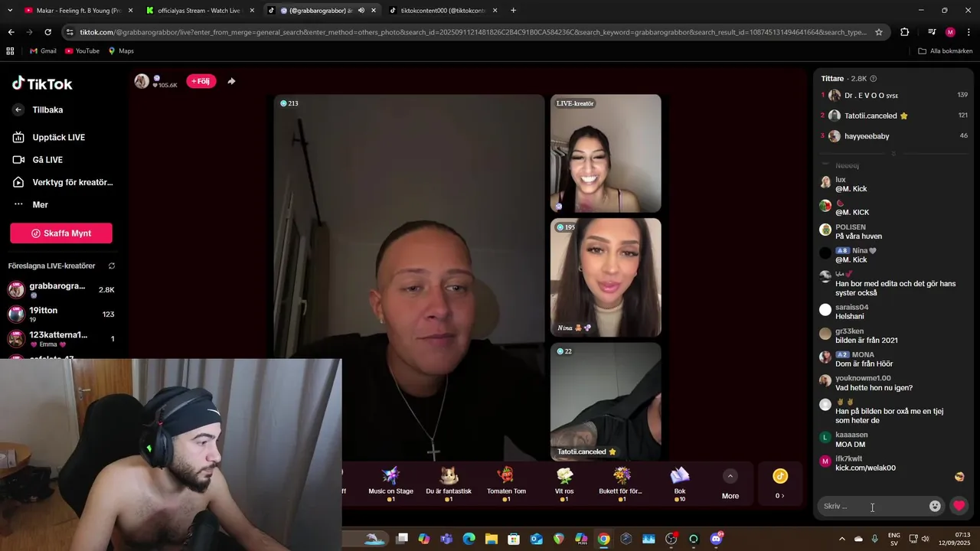
Task: Open the emoji picker in chat
Action: point(935,506)
